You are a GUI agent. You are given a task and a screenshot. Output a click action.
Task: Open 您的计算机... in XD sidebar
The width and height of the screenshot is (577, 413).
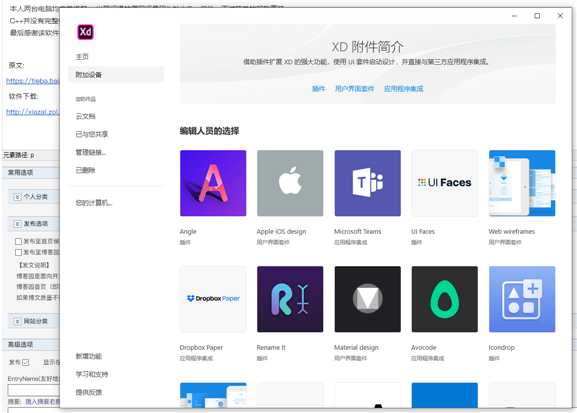pyautogui.click(x=93, y=203)
